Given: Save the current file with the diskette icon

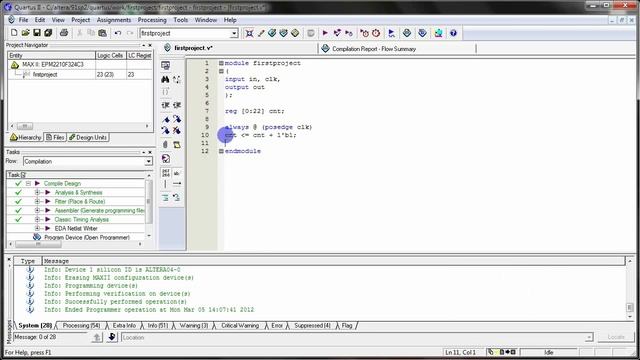Looking at the screenshot, I should tap(37, 33).
